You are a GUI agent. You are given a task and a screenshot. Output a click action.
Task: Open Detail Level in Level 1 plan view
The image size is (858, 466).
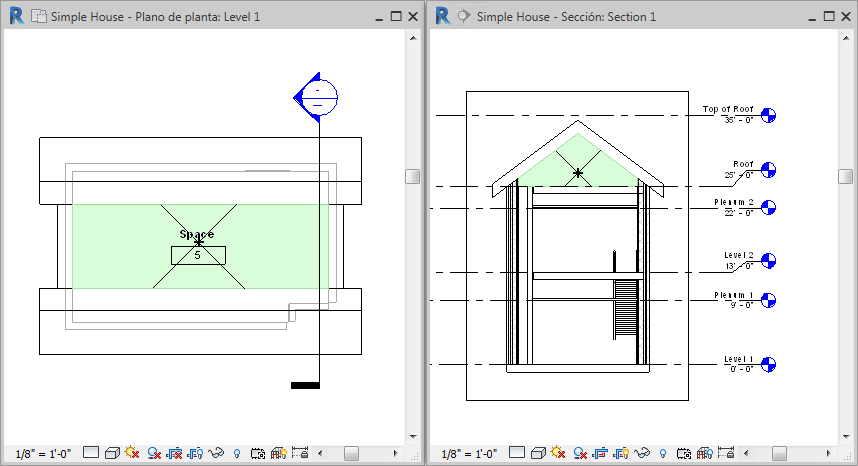(x=91, y=453)
